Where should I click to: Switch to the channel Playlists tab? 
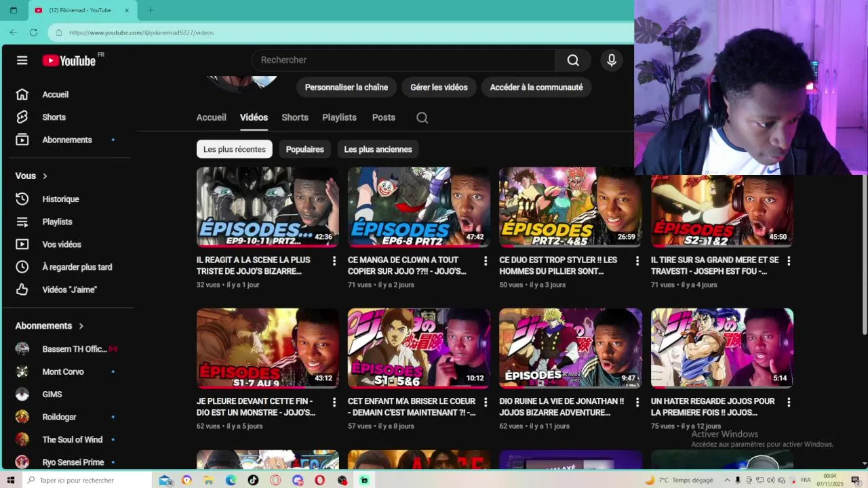coord(339,117)
